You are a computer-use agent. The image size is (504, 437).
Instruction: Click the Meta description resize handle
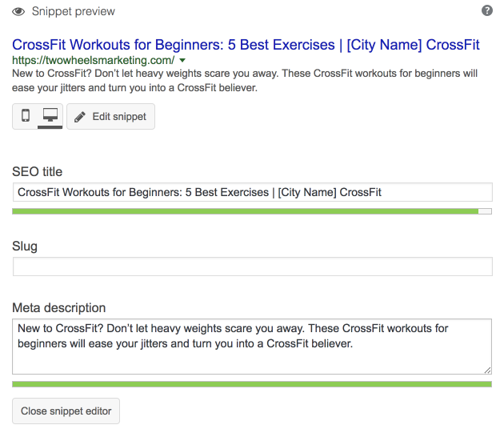(x=487, y=370)
